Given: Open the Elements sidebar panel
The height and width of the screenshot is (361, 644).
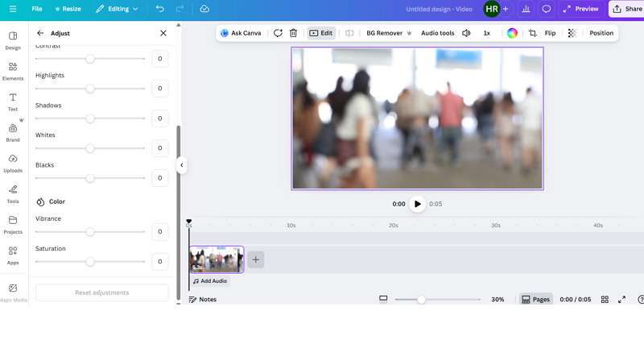Looking at the screenshot, I should point(13,71).
